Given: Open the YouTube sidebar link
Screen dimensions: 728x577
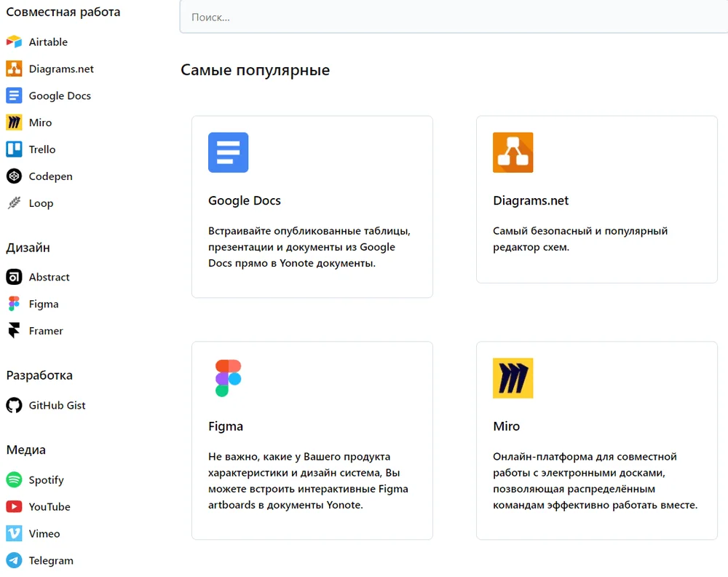Looking at the screenshot, I should (x=50, y=507).
